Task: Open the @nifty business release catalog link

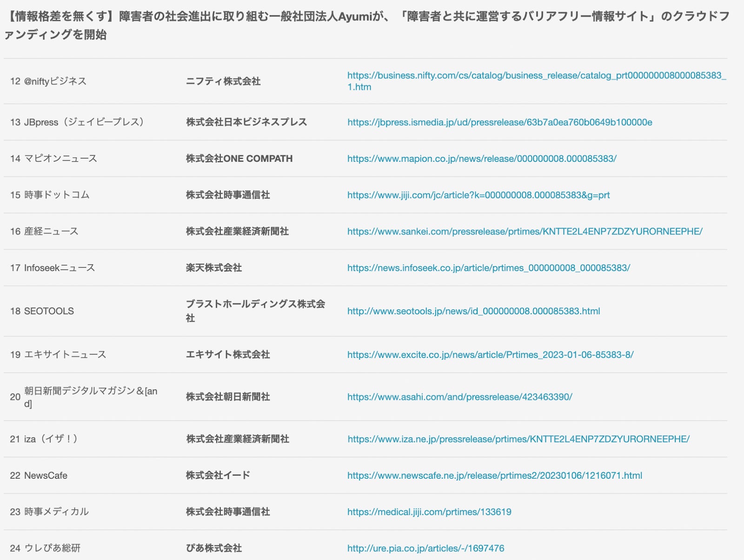Action: (536, 76)
